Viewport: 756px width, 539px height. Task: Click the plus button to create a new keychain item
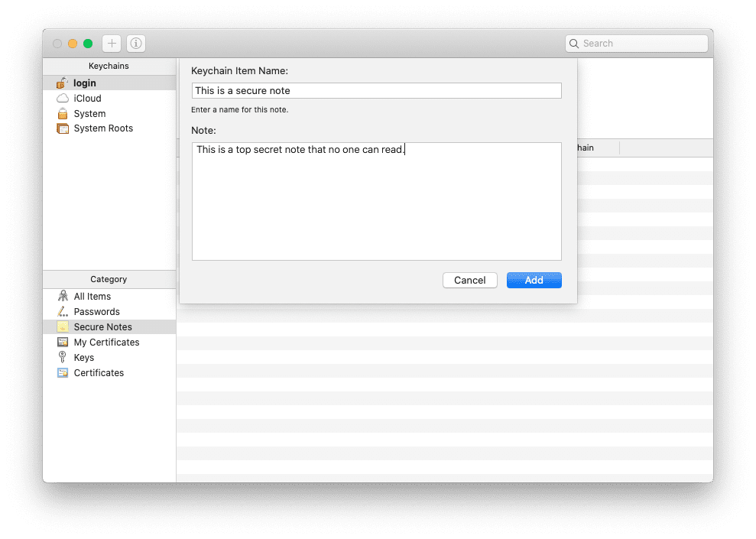(x=112, y=44)
